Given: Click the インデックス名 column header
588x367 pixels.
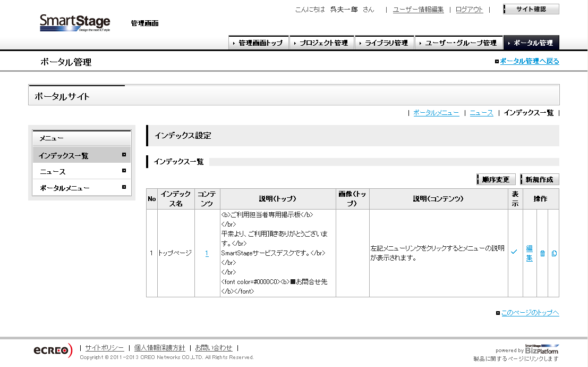Looking at the screenshot, I should pos(176,199).
